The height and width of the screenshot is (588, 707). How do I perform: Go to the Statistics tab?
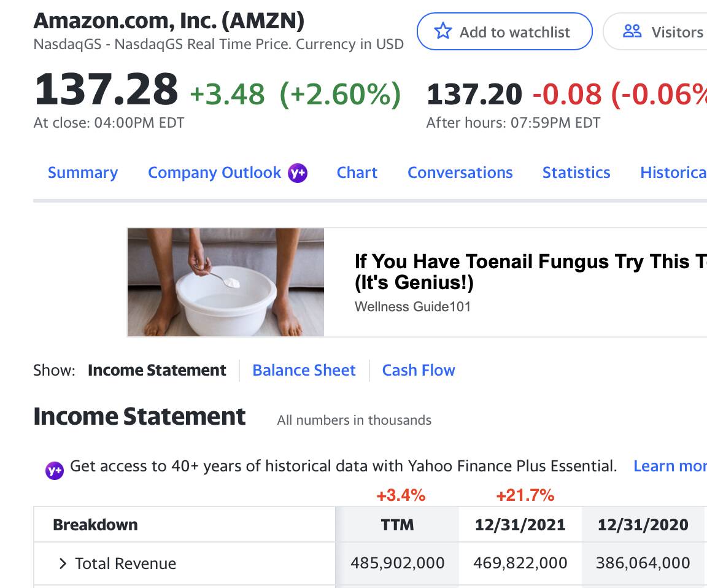pos(576,173)
